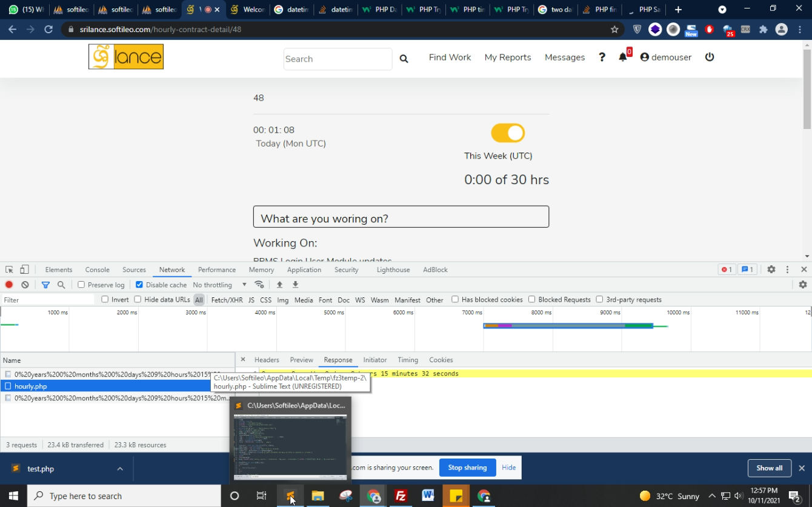Click the Stop sharing button
812x507 pixels.
click(x=467, y=468)
